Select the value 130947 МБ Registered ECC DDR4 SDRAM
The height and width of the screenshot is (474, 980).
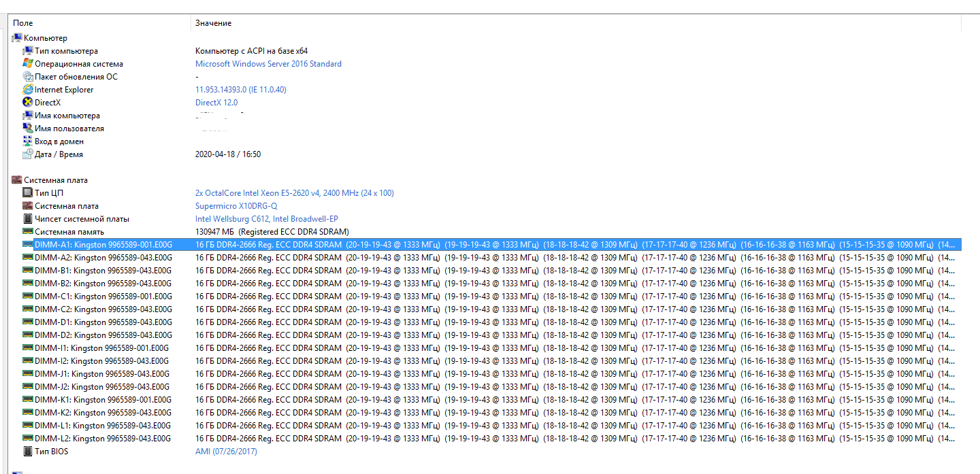[x=272, y=232]
